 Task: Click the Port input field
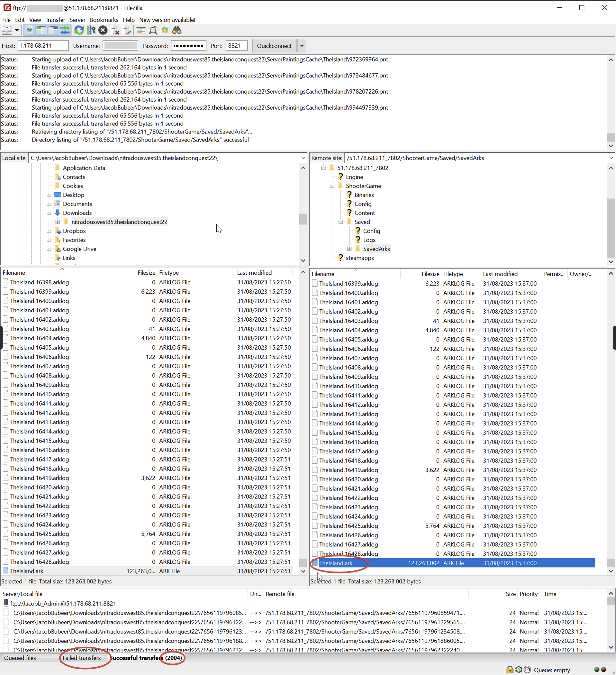[x=236, y=46]
